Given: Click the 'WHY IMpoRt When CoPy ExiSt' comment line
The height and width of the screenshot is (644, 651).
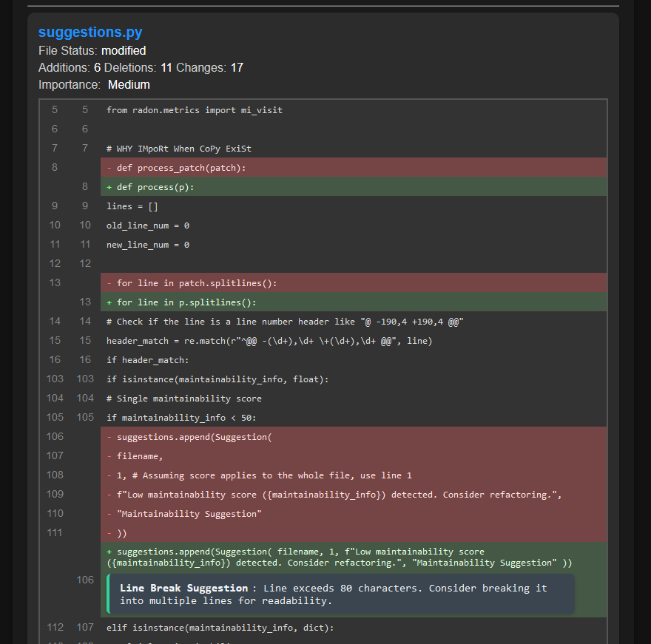Looking at the screenshot, I should (x=179, y=149).
